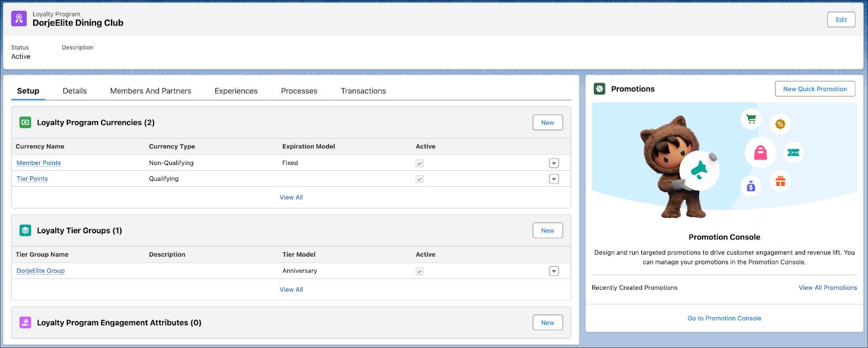Click the Tier Model column header
This screenshot has height=348, width=868.
299,255
